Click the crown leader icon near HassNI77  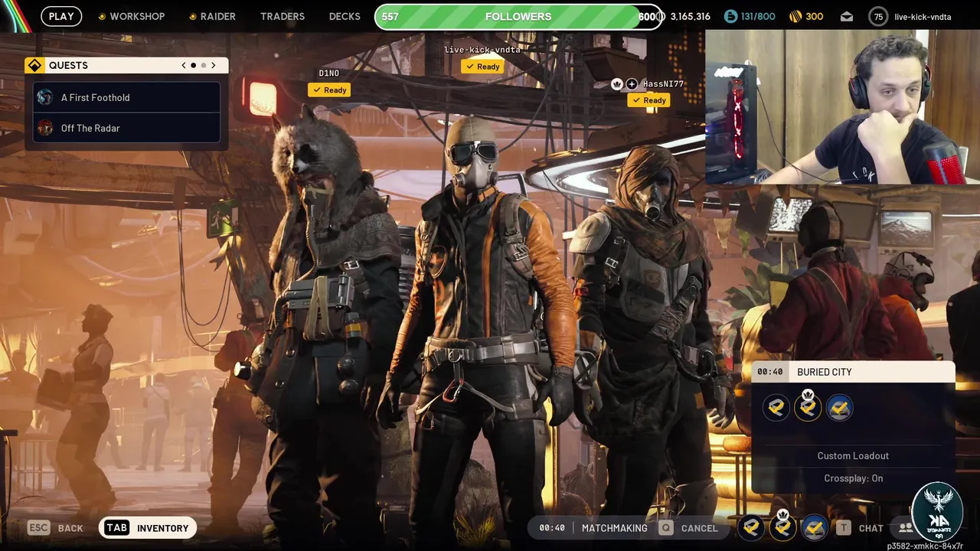coord(617,84)
